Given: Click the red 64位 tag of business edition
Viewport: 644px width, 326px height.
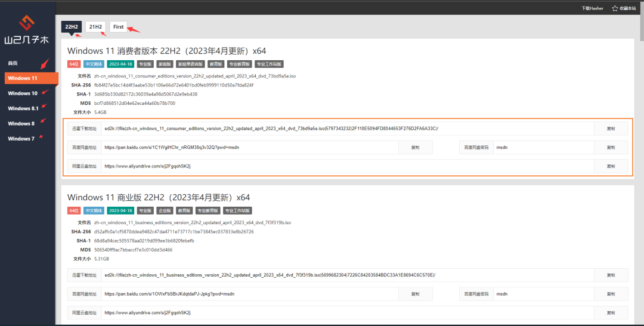Looking at the screenshot, I should tap(74, 210).
